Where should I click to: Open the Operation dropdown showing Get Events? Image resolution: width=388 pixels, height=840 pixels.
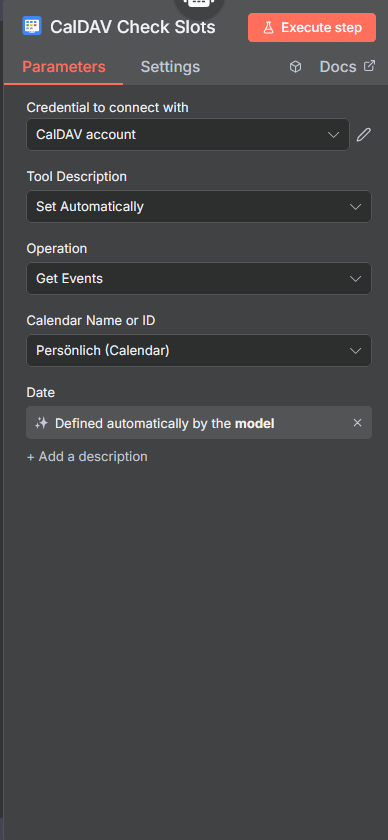click(199, 279)
